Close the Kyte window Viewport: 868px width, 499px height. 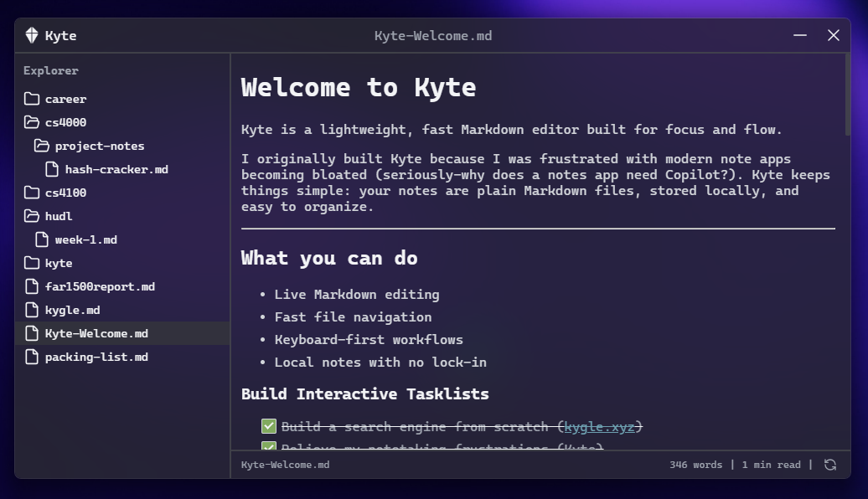click(x=833, y=35)
